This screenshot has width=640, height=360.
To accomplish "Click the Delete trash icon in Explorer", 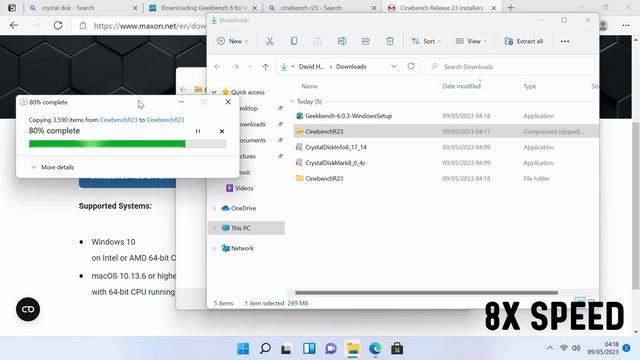I will point(390,41).
